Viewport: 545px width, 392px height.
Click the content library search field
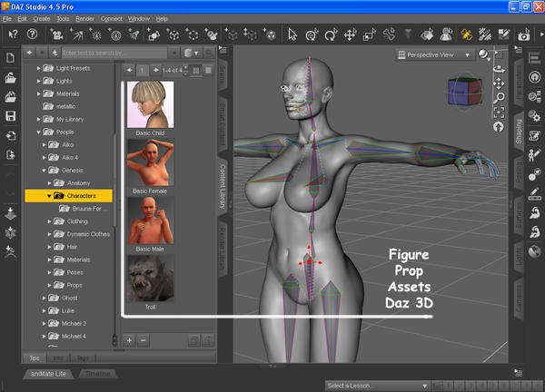(114, 53)
